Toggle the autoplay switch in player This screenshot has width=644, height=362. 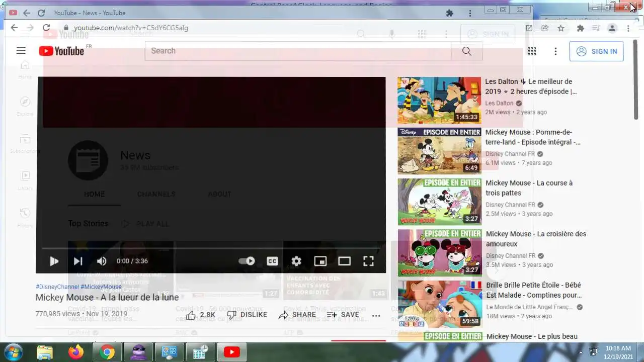(247, 261)
